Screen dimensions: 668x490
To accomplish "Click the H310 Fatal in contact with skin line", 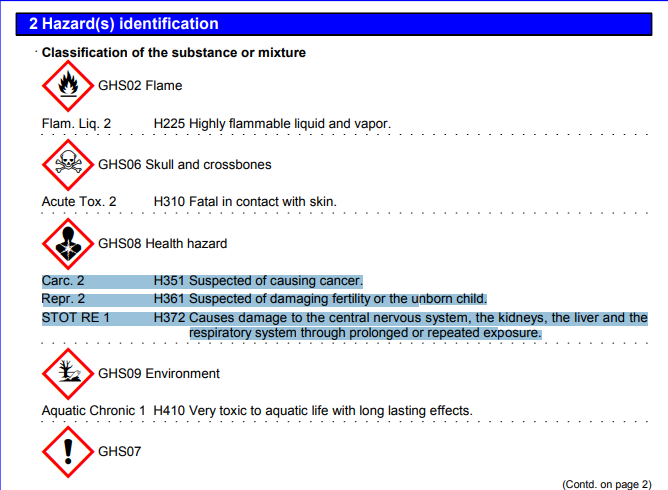I will coord(245,202).
